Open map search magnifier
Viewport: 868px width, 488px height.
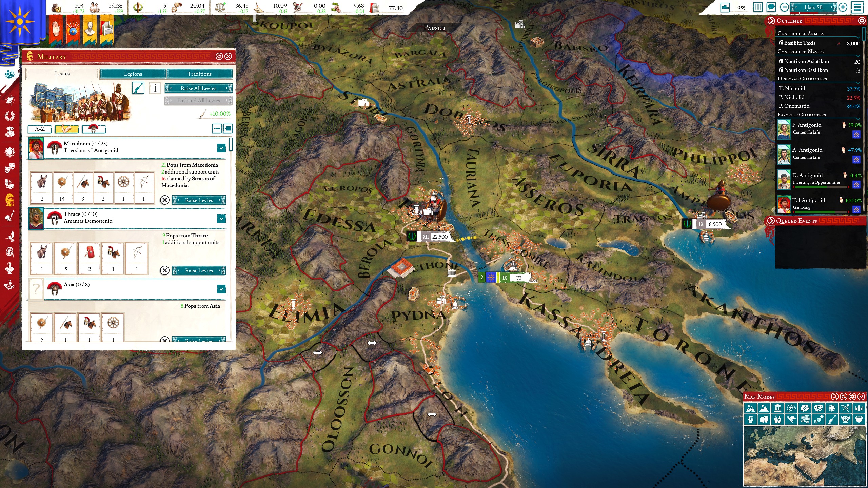[835, 396]
